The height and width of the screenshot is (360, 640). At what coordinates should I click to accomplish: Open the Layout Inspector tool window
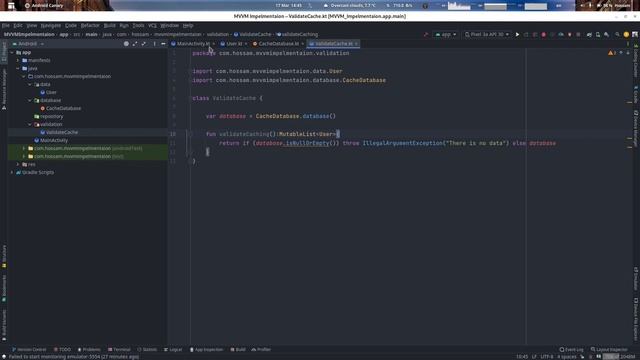609,350
